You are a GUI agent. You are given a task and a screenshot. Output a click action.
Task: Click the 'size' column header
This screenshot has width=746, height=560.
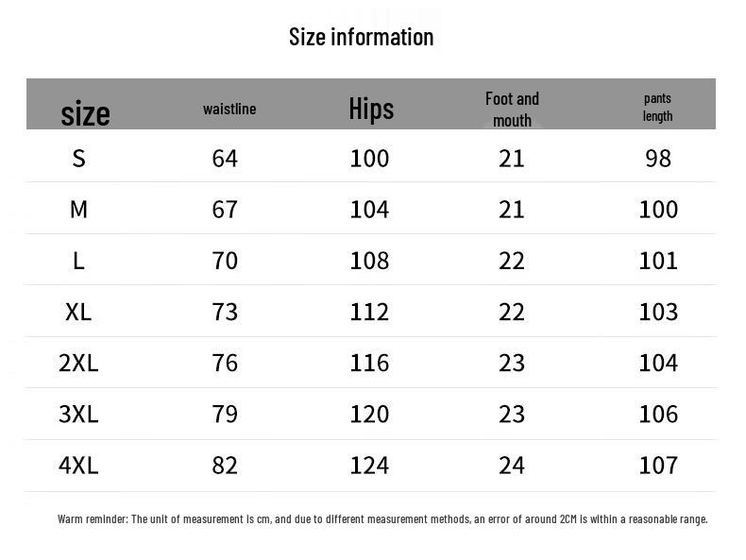pos(85,113)
